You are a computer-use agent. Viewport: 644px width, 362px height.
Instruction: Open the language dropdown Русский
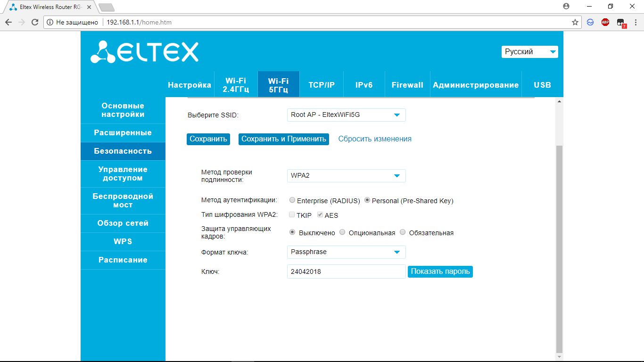click(x=529, y=52)
